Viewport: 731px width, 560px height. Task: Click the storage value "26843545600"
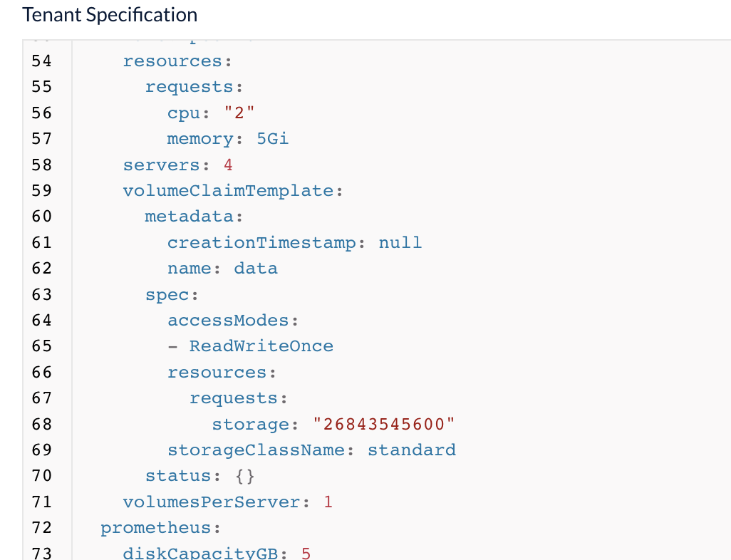click(x=383, y=424)
